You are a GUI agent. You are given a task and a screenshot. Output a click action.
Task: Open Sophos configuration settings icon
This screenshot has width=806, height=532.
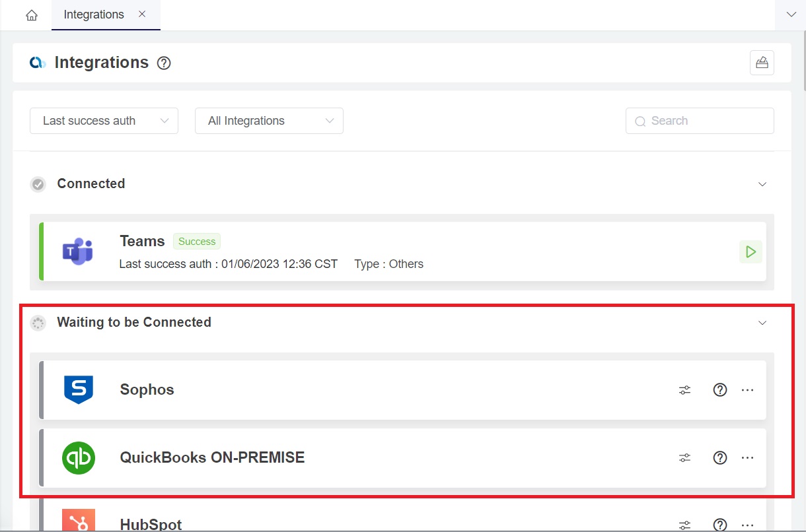pos(685,390)
